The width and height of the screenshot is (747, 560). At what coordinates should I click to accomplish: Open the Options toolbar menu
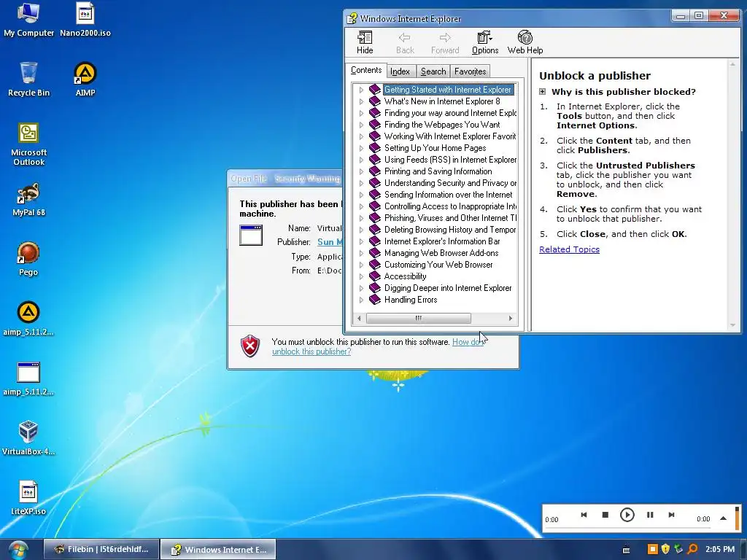click(x=485, y=42)
